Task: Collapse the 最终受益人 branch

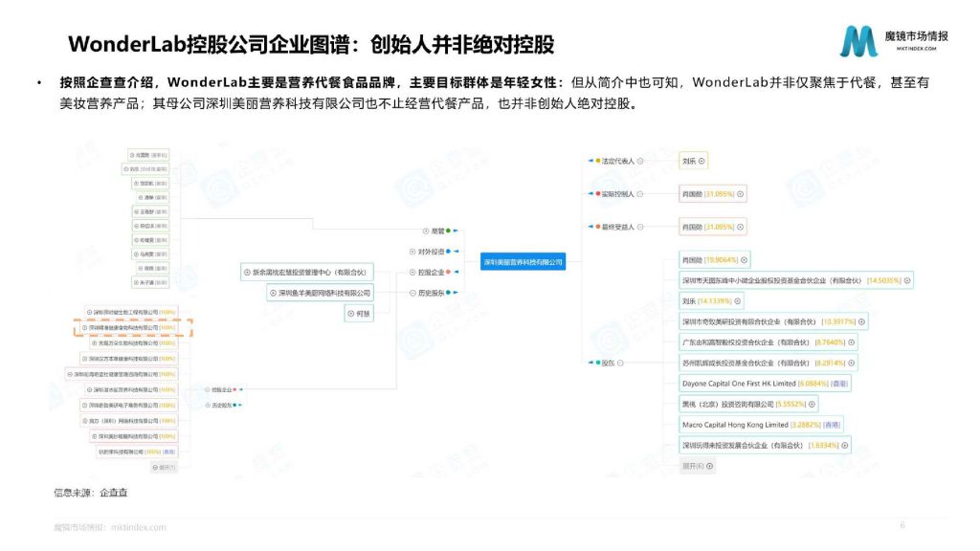Action: (640, 227)
